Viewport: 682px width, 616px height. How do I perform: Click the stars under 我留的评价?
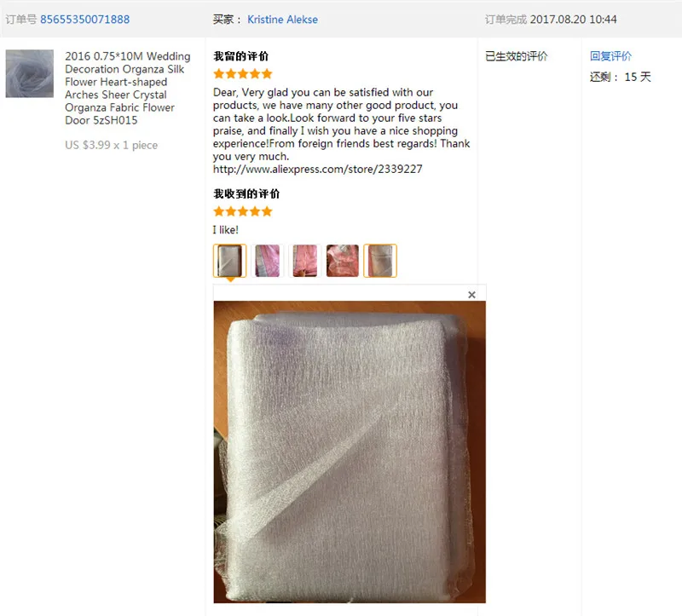click(x=243, y=74)
